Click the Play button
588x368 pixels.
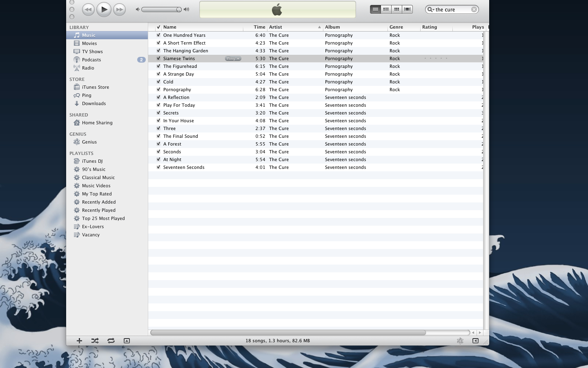[x=104, y=9]
